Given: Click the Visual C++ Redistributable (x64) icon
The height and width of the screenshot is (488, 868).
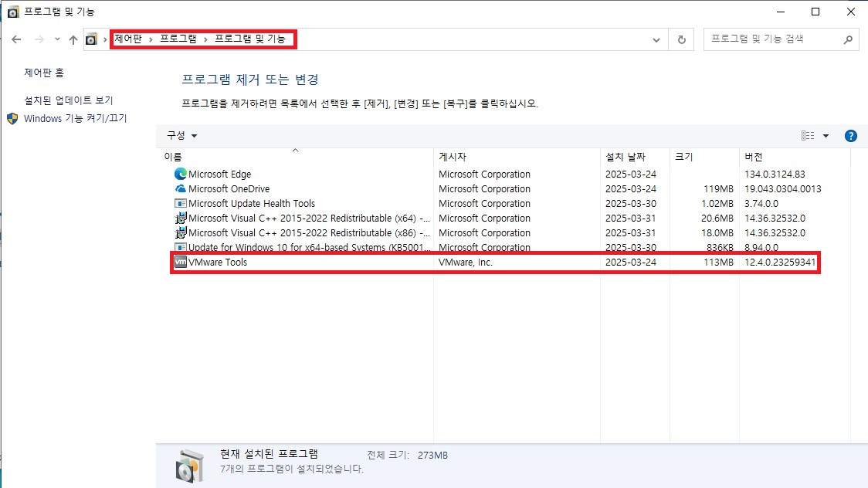Looking at the screenshot, I should tap(181, 218).
